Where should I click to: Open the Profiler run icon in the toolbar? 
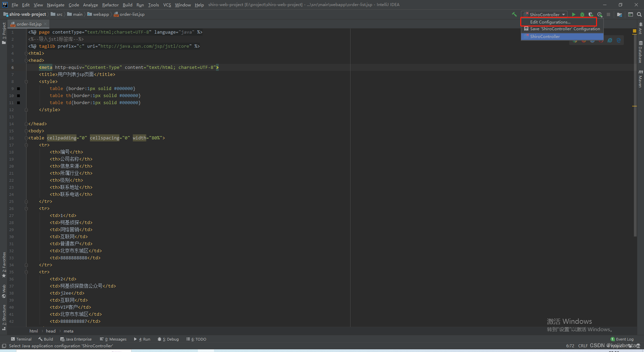(x=600, y=14)
